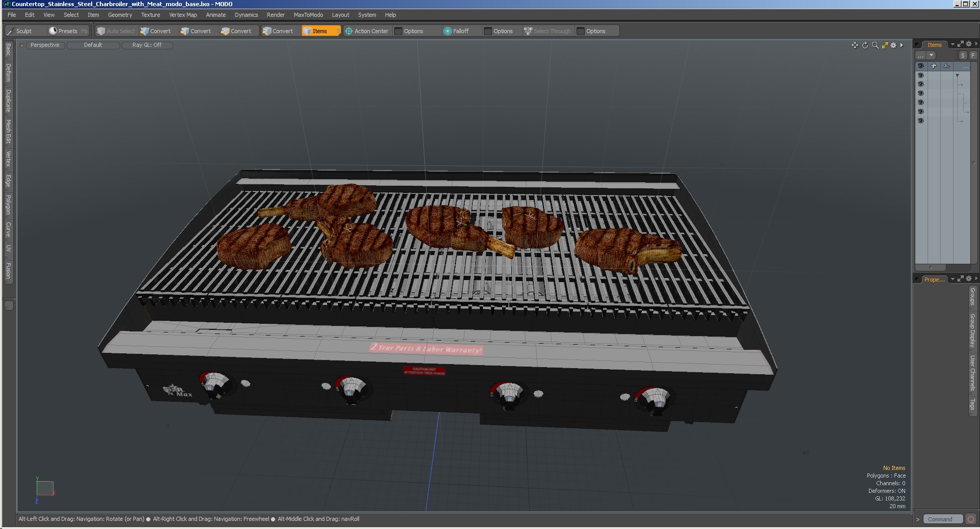Open the Items panel dropdown arrow

point(952,44)
